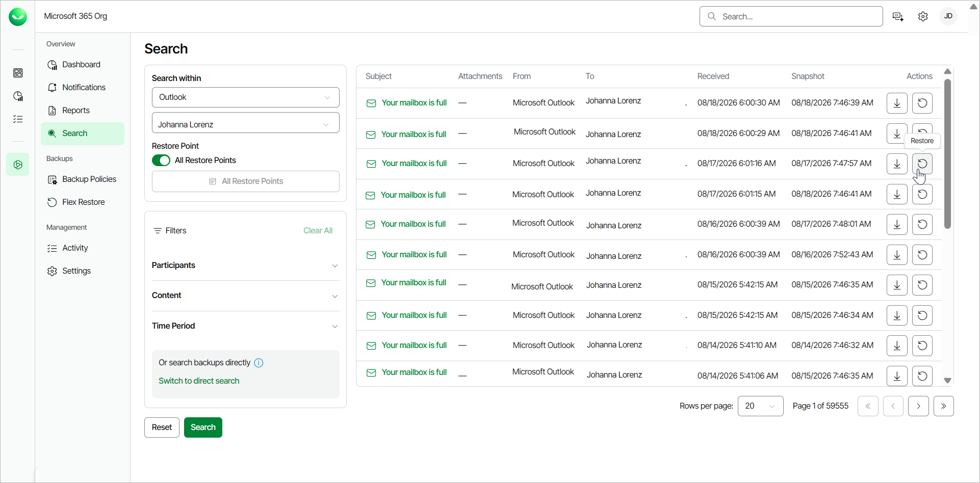The image size is (980, 483).
Task: Open Flex Restore in the sidebar
Action: tap(83, 202)
